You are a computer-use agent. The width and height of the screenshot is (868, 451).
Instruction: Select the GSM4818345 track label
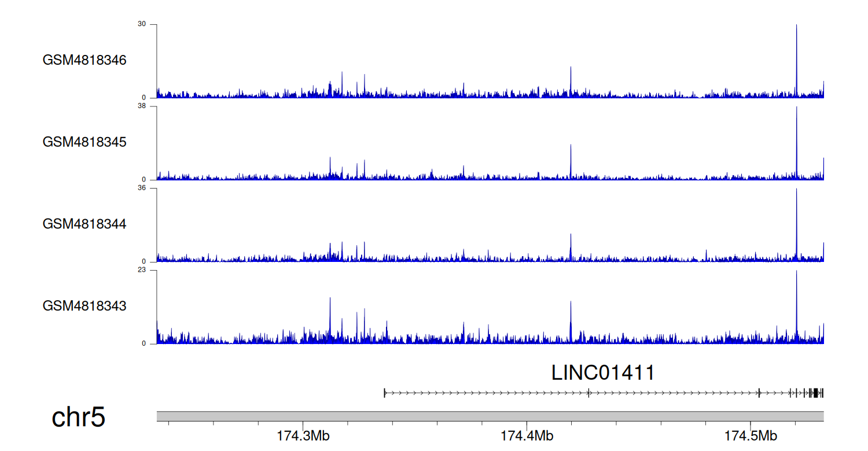pyautogui.click(x=84, y=142)
